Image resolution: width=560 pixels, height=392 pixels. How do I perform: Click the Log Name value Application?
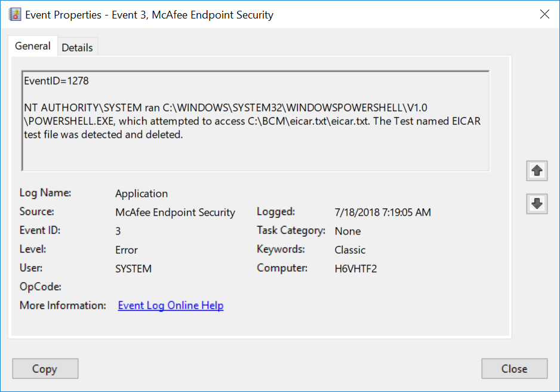click(141, 193)
